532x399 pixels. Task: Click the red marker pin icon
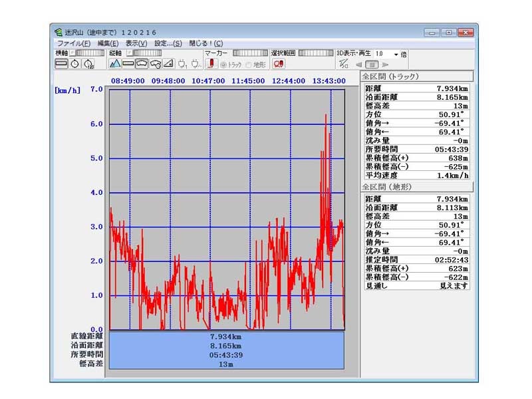pos(211,65)
